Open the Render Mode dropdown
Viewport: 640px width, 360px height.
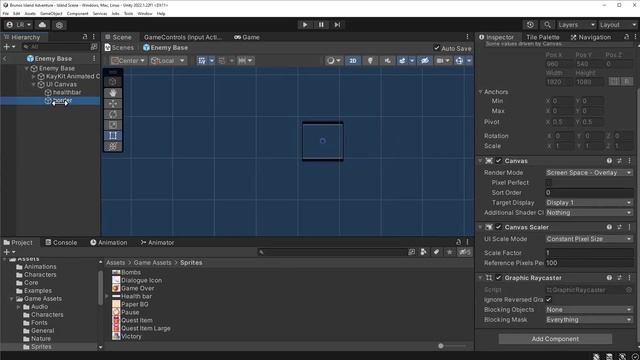pos(589,173)
